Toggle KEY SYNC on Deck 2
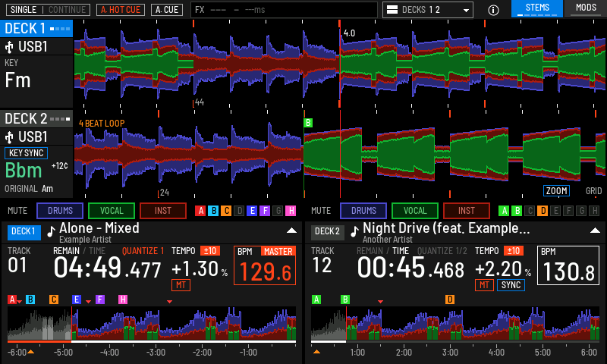Viewport: 607px width, 364px height. (x=26, y=153)
